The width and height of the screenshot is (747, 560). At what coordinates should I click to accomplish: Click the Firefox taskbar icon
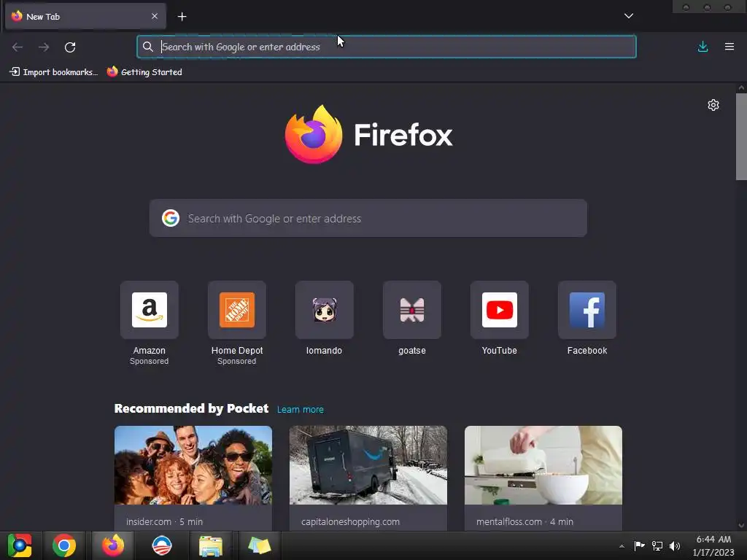pos(113,545)
